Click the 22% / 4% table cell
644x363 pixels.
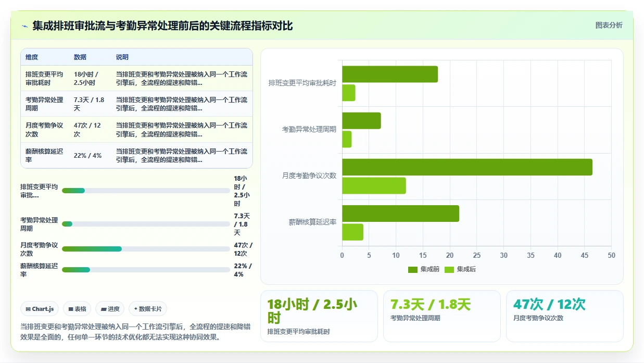click(90, 155)
